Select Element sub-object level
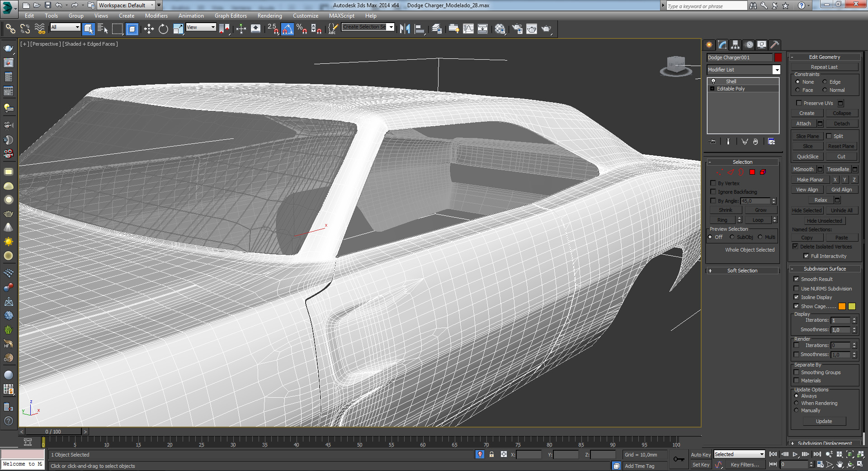This screenshot has width=868, height=471. [763, 172]
